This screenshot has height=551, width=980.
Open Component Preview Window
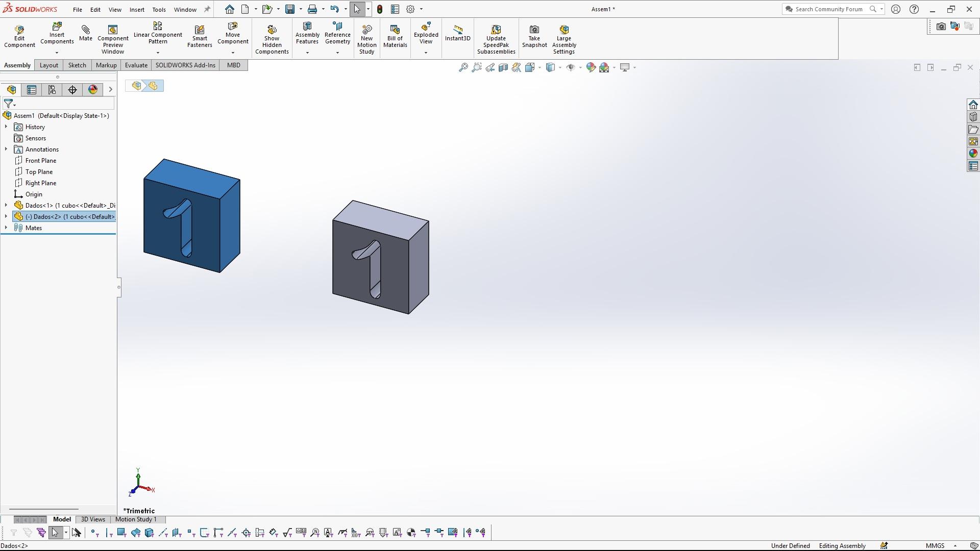click(113, 39)
